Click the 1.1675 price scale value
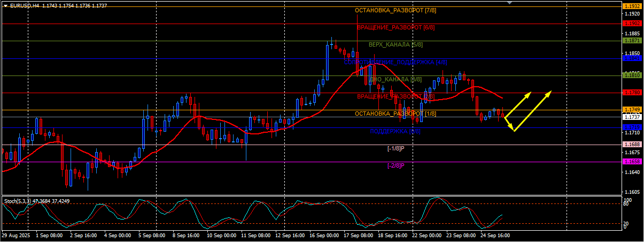Screen dimensions: 644x242 pos(632,152)
